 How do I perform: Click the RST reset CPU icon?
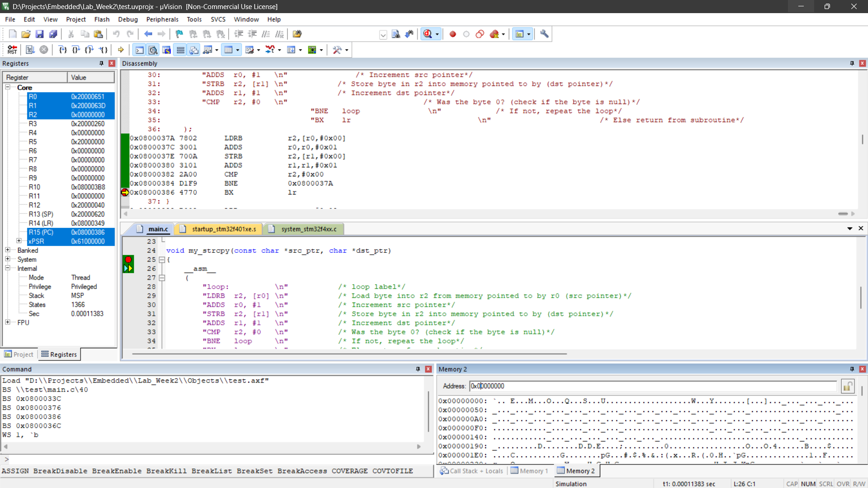12,50
